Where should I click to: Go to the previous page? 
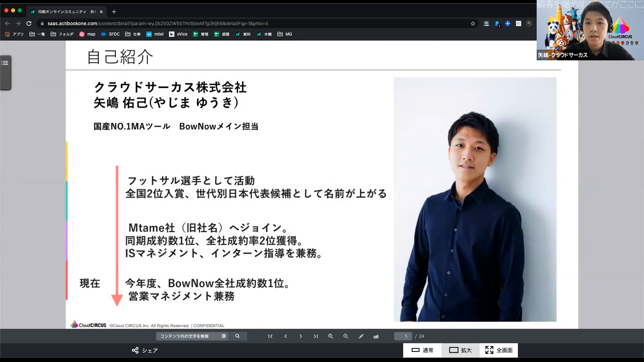[285, 336]
